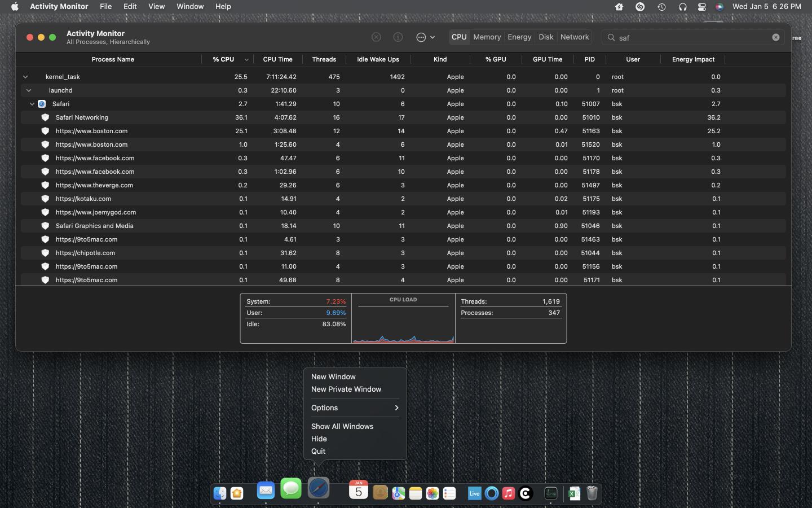This screenshot has width=812, height=508.
Task: Launch Maps from the Dock
Action: pyautogui.click(x=399, y=493)
